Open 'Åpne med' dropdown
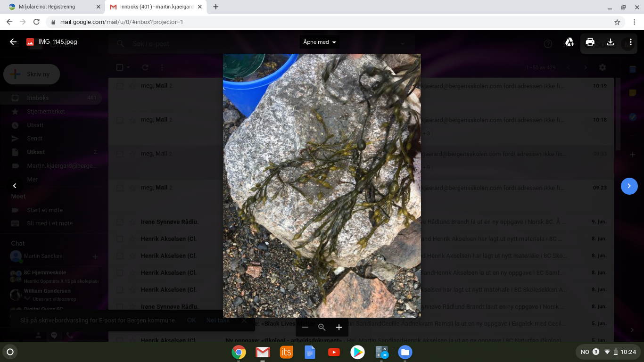The width and height of the screenshot is (644, 362). (x=320, y=42)
